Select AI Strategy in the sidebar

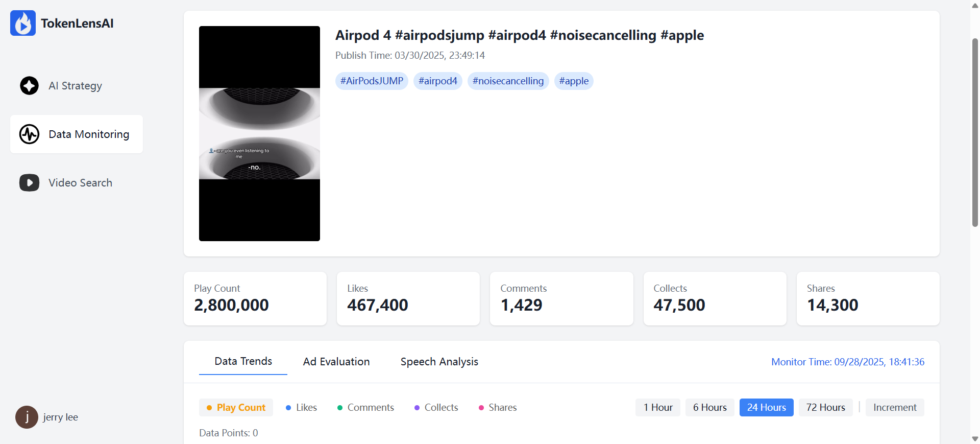75,85
